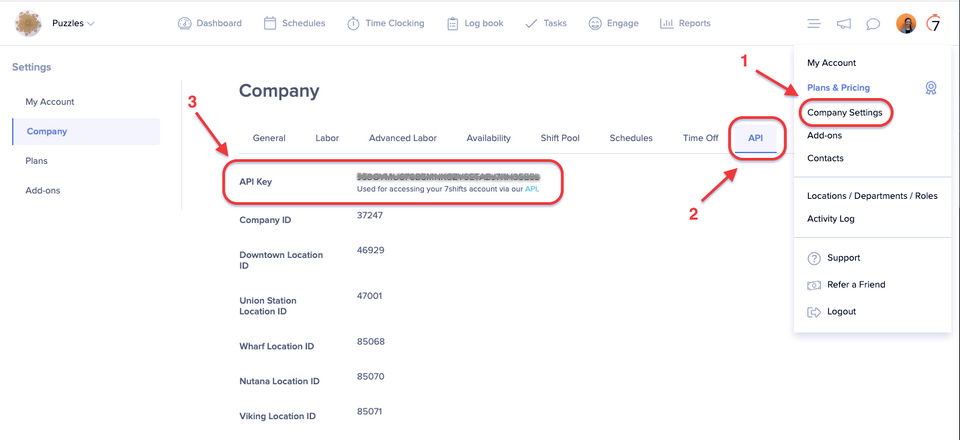Choose Company Settings in dropdown menu
This screenshot has height=440, width=960.
[x=844, y=113]
